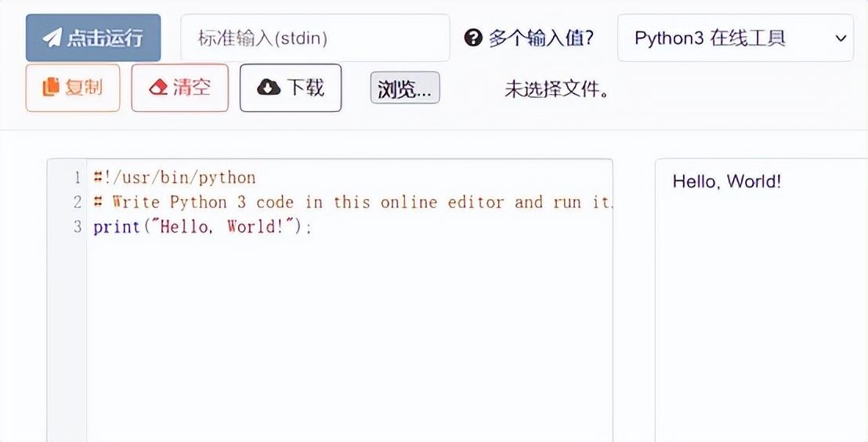This screenshot has width=868, height=442.
Task: Click the paper plane icon on run button
Action: (52, 38)
